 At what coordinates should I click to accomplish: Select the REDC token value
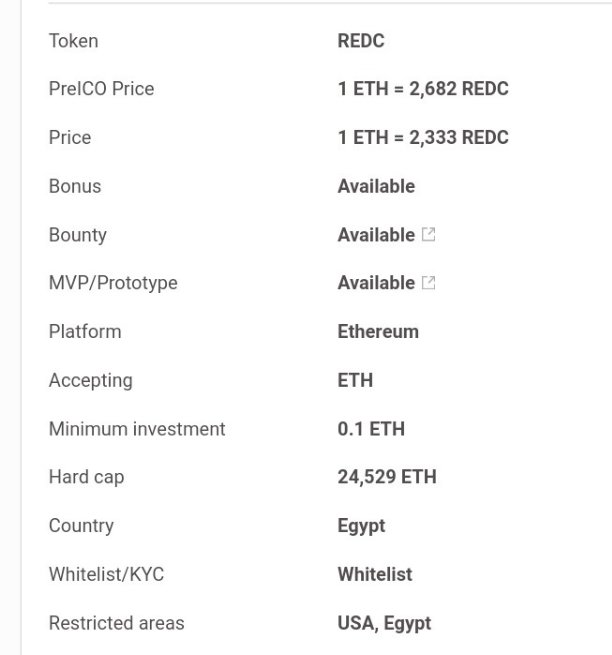coord(361,41)
